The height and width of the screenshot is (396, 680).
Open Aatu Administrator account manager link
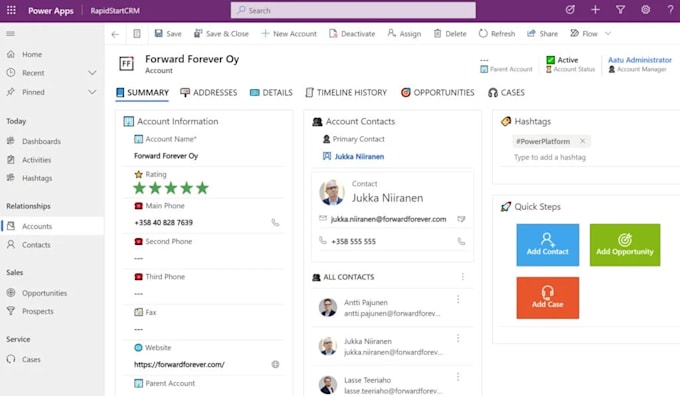tap(640, 60)
